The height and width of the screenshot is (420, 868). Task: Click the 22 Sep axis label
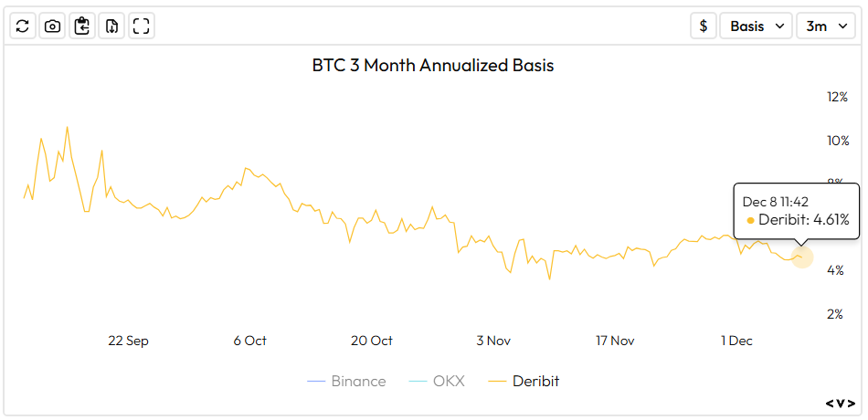coord(128,341)
